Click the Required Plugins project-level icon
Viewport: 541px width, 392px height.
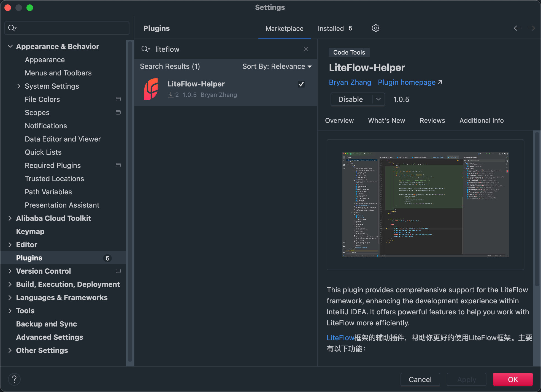(118, 165)
